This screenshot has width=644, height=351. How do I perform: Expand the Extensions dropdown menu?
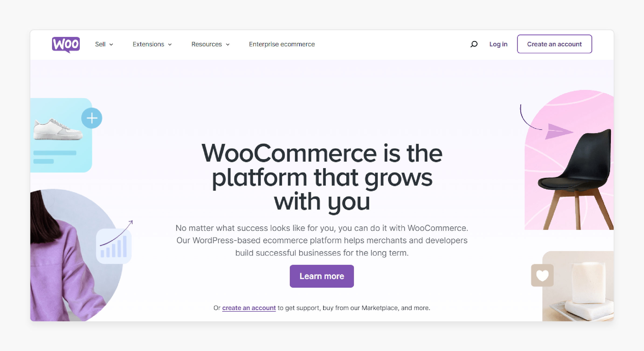pyautogui.click(x=152, y=44)
